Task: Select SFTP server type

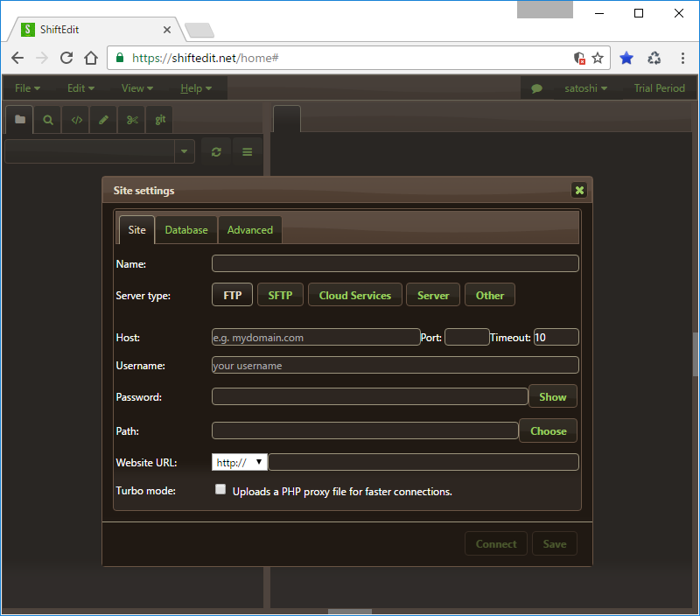Action: pos(280,296)
